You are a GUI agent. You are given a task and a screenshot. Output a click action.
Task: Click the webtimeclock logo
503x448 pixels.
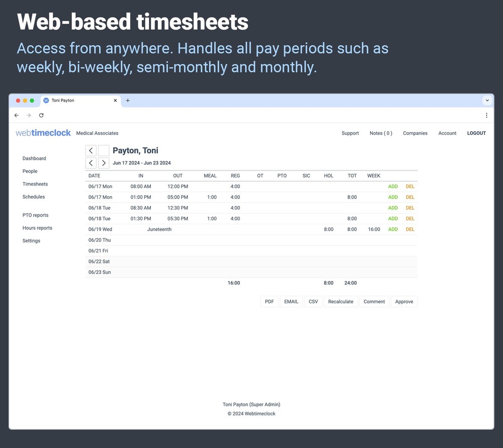click(43, 133)
